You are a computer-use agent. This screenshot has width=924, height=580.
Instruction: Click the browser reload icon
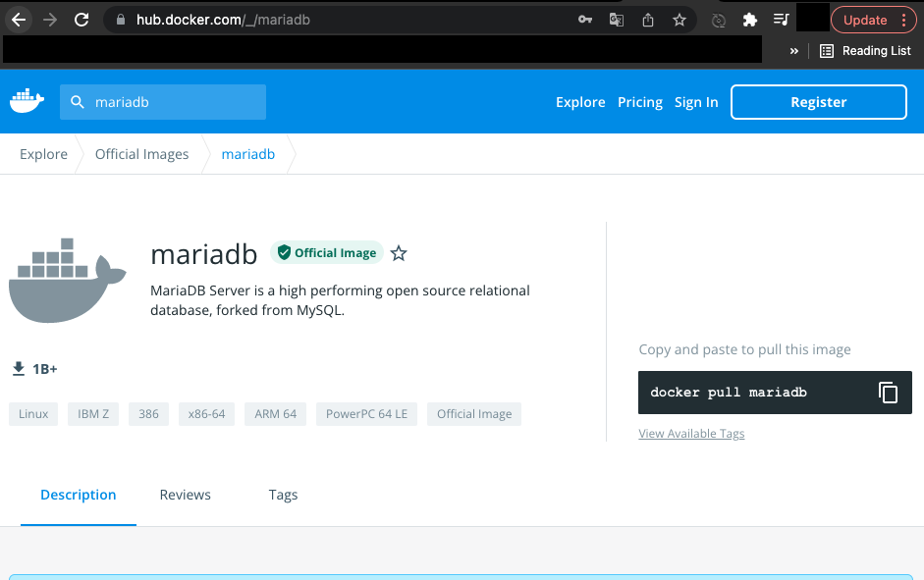(82, 20)
